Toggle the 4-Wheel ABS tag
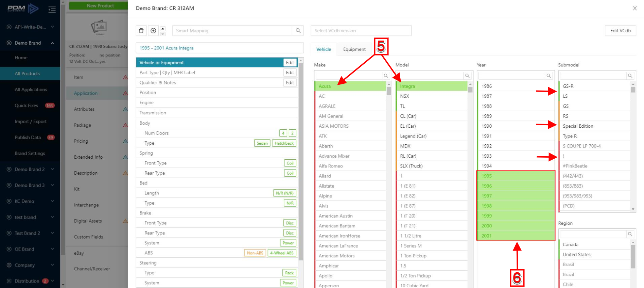This screenshot has height=288, width=644. click(282, 253)
